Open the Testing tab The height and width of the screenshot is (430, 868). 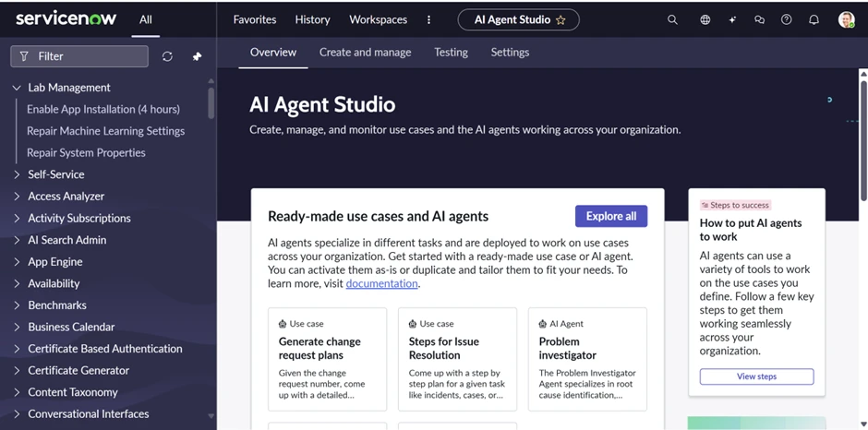451,53
